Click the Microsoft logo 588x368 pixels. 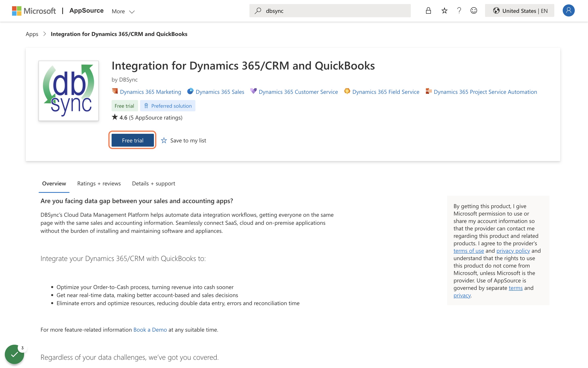34,11
